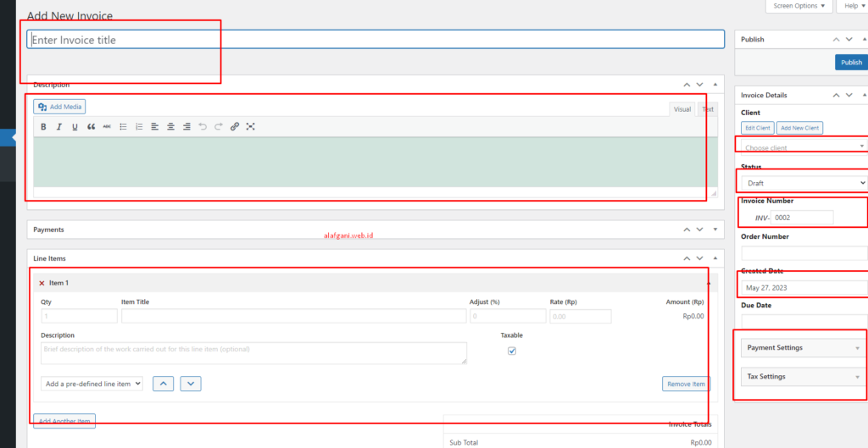The image size is (868, 448).
Task: Open the Status dropdown showing Draft
Action: pos(803,182)
